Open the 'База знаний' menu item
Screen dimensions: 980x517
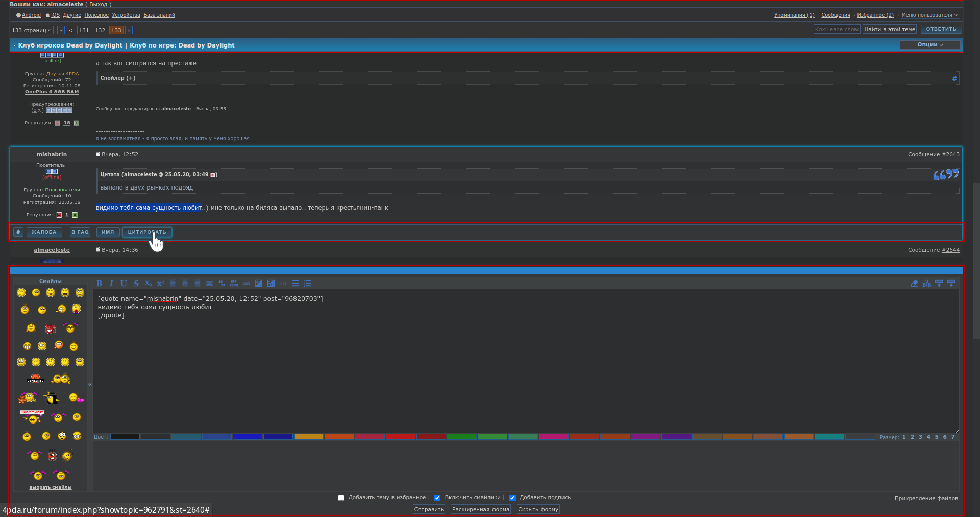[160, 15]
